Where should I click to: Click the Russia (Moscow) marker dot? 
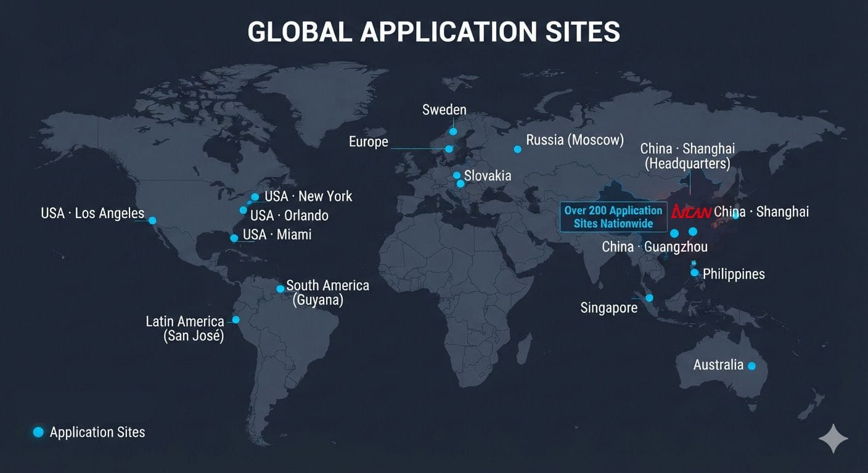click(517, 148)
